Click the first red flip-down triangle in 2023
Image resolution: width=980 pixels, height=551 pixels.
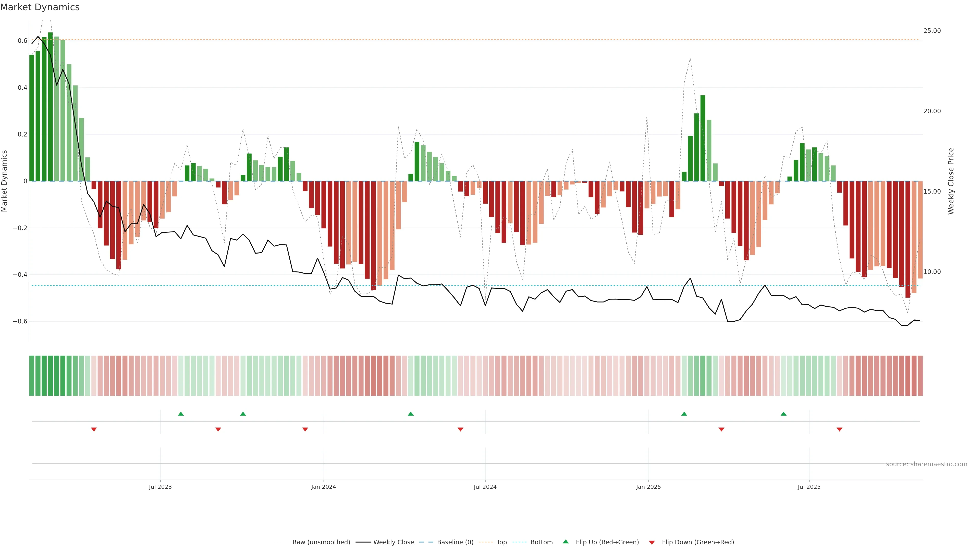coord(94,429)
